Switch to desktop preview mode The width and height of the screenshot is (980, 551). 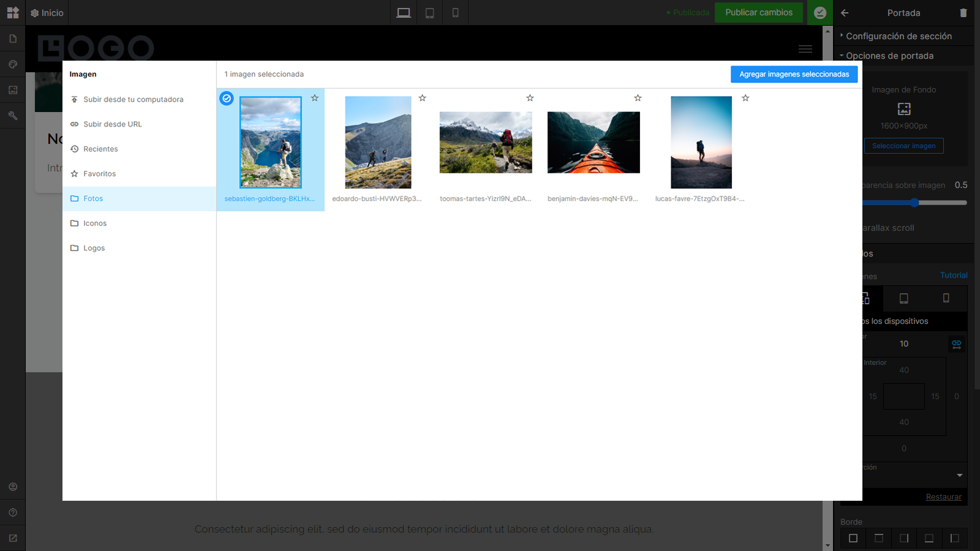pyautogui.click(x=404, y=12)
